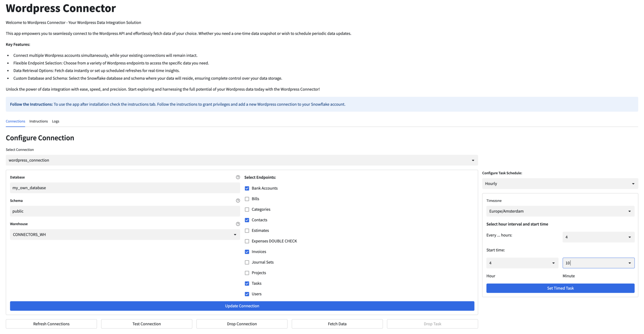644x334 pixels.
Task: Uncheck the Invoices endpoint
Action: [247, 252]
